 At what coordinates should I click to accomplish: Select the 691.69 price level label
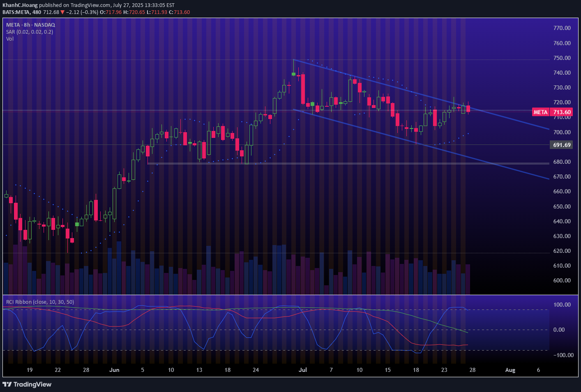coord(562,145)
